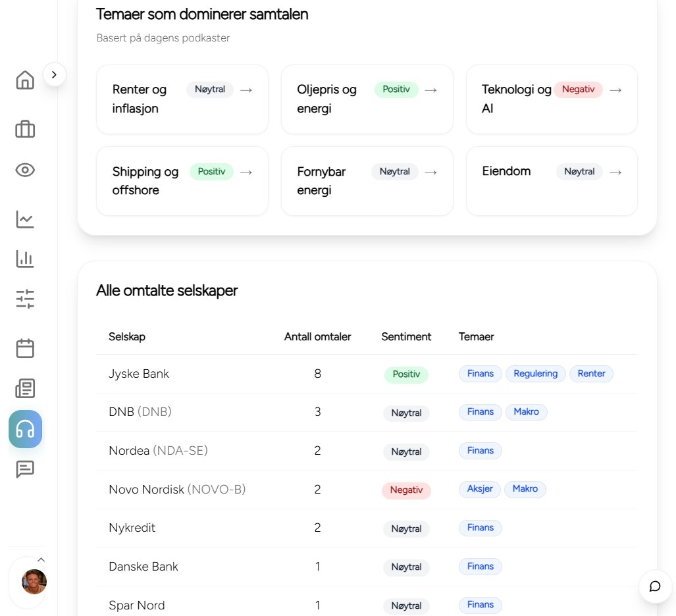Image resolution: width=676 pixels, height=616 pixels.
Task: Select the Novo Nordisk (NOVO-B) company name
Action: pyautogui.click(x=177, y=490)
